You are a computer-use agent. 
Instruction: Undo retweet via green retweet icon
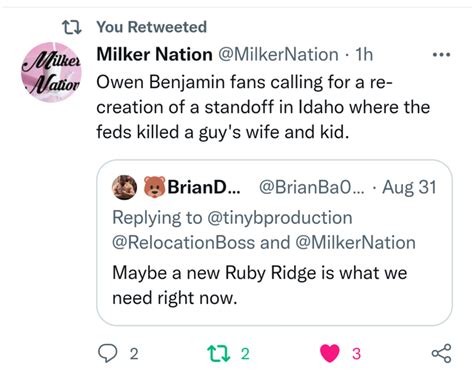(x=219, y=353)
